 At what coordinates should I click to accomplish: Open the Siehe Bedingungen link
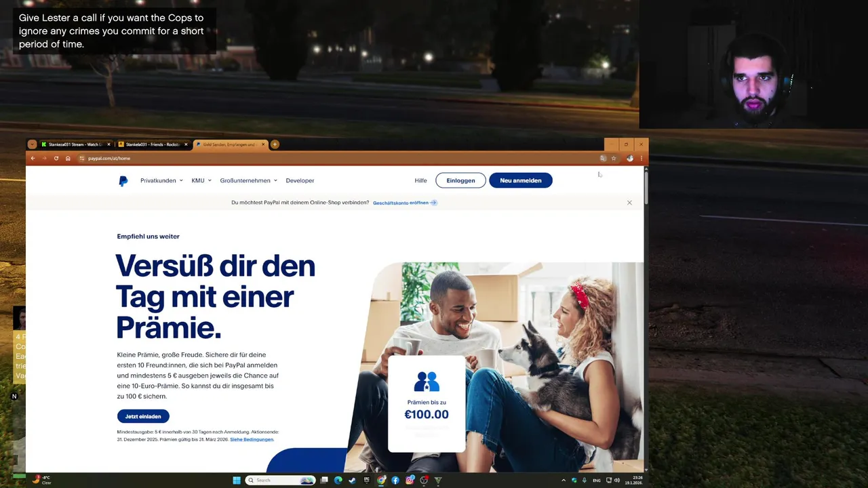[252, 439]
